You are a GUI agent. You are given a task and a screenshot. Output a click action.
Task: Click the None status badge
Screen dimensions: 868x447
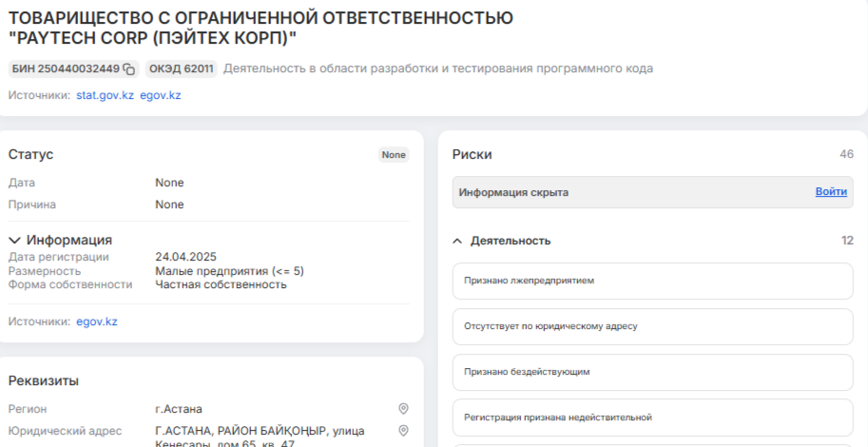[393, 155]
